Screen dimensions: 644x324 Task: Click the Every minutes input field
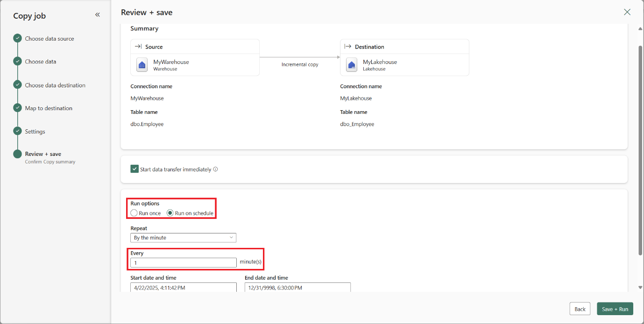[183, 263]
